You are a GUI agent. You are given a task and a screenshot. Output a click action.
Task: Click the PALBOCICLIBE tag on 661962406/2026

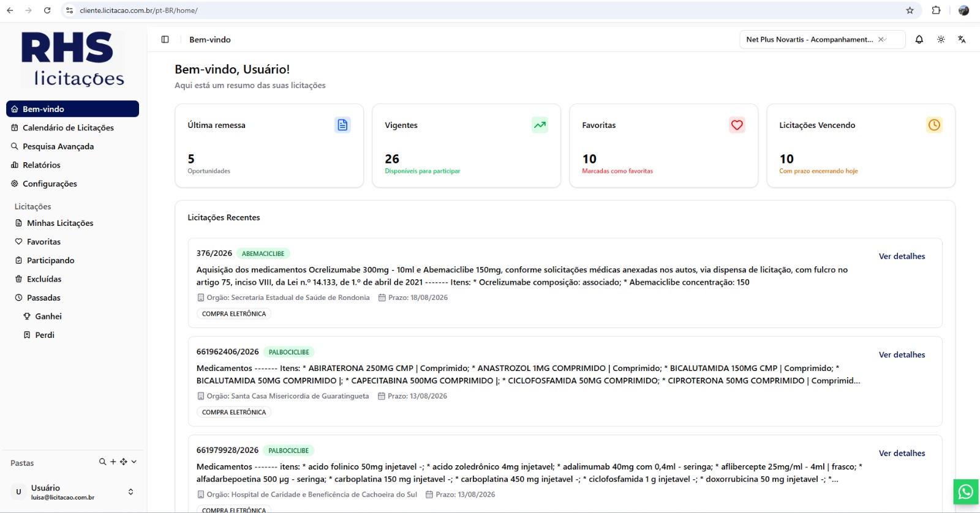(x=288, y=352)
